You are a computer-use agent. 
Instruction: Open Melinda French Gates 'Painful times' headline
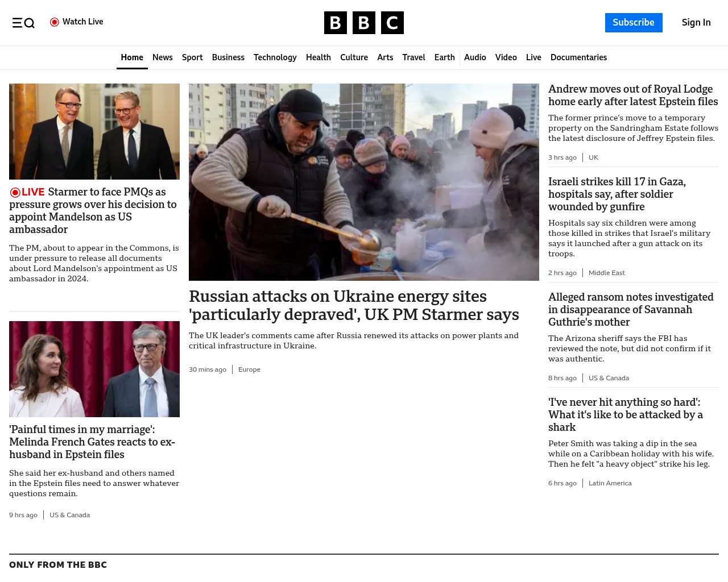click(92, 442)
